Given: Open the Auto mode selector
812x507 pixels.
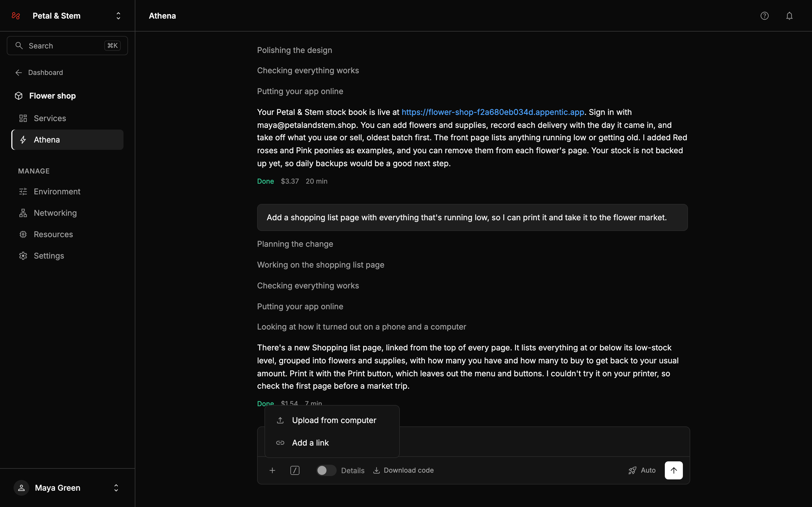Looking at the screenshot, I should [x=642, y=470].
